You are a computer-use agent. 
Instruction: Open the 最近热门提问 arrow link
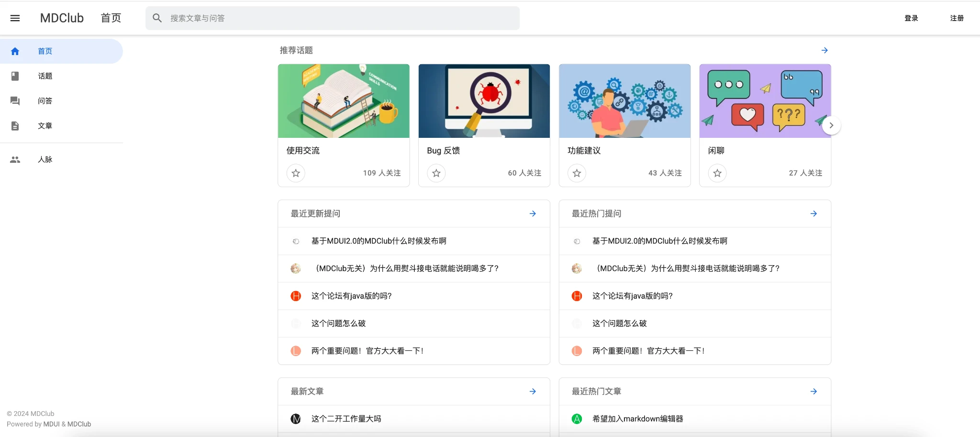tap(813, 213)
